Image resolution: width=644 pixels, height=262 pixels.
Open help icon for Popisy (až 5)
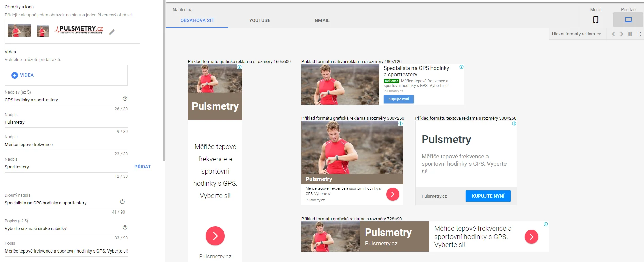(x=125, y=227)
